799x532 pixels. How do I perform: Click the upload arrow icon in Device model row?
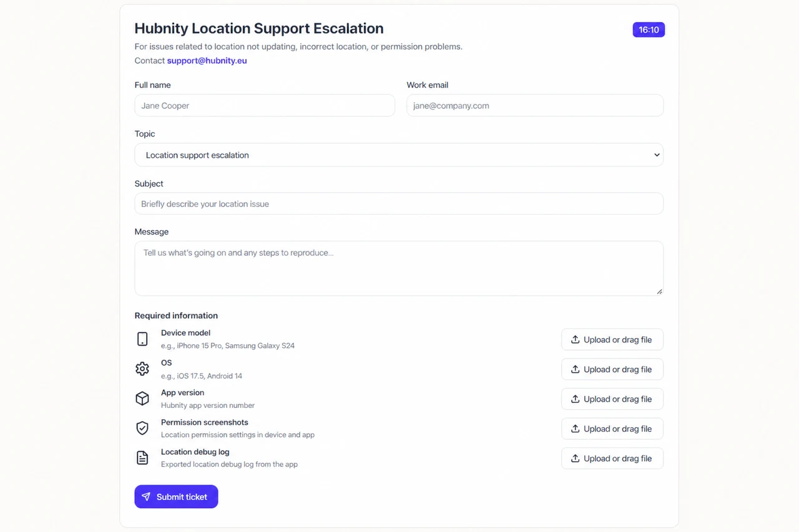pyautogui.click(x=576, y=339)
